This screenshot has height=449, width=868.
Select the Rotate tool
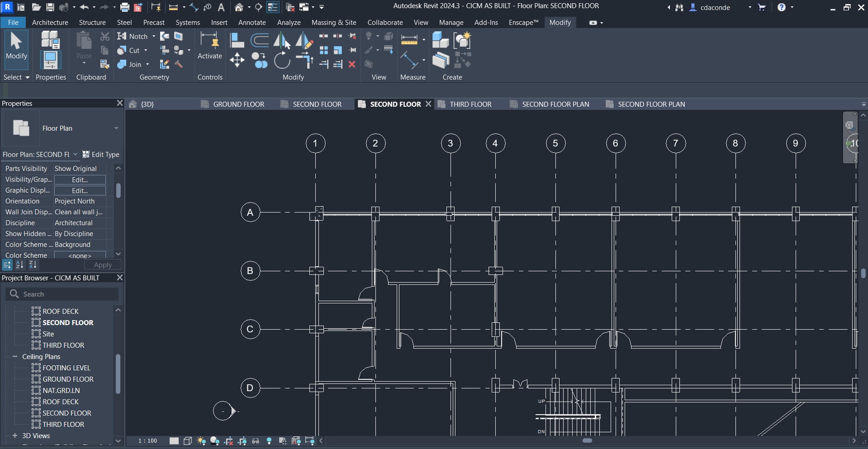pos(282,60)
